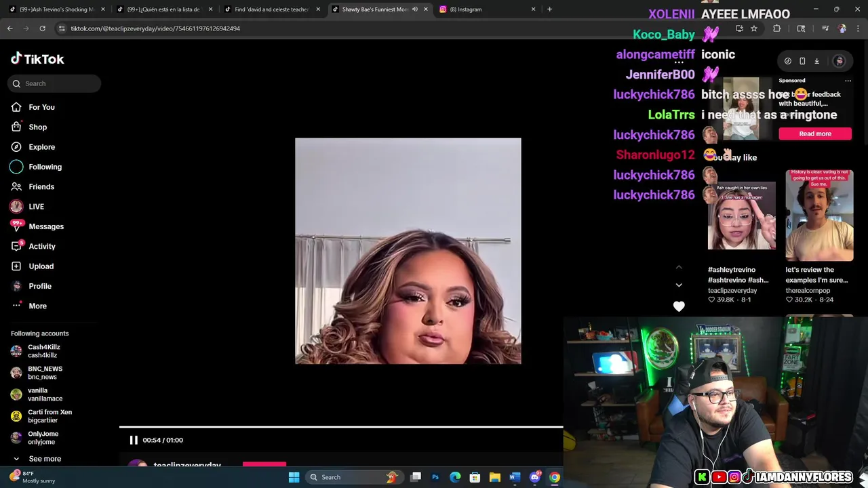
Task: Click the Upload option
Action: pos(41,266)
